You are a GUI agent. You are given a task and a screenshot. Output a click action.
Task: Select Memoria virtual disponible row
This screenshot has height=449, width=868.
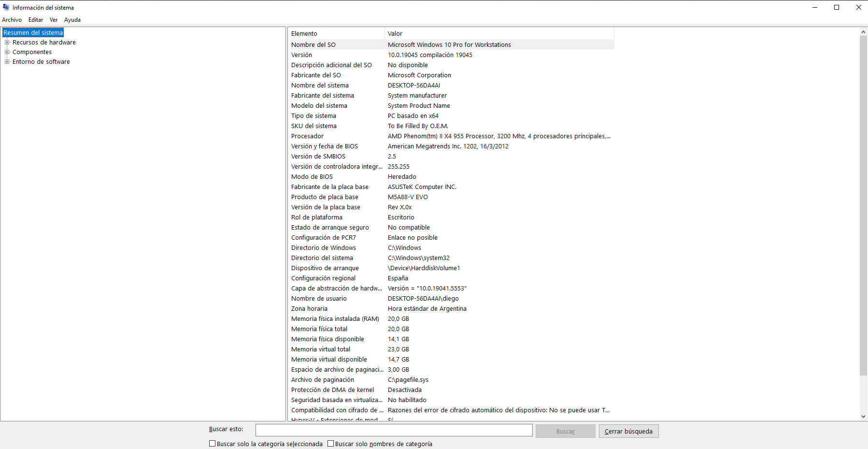coord(451,359)
